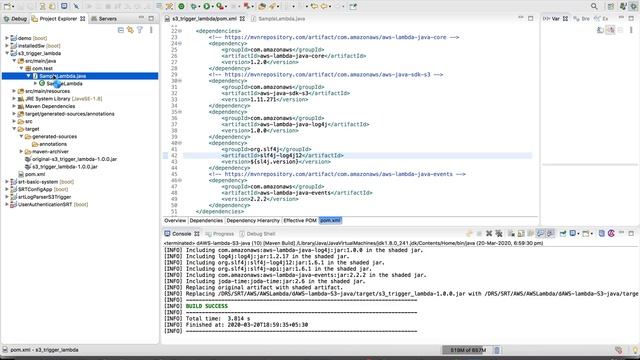Expand the maven-archiver folder
Viewport: 640px width, 360px height.
[x=22, y=151]
